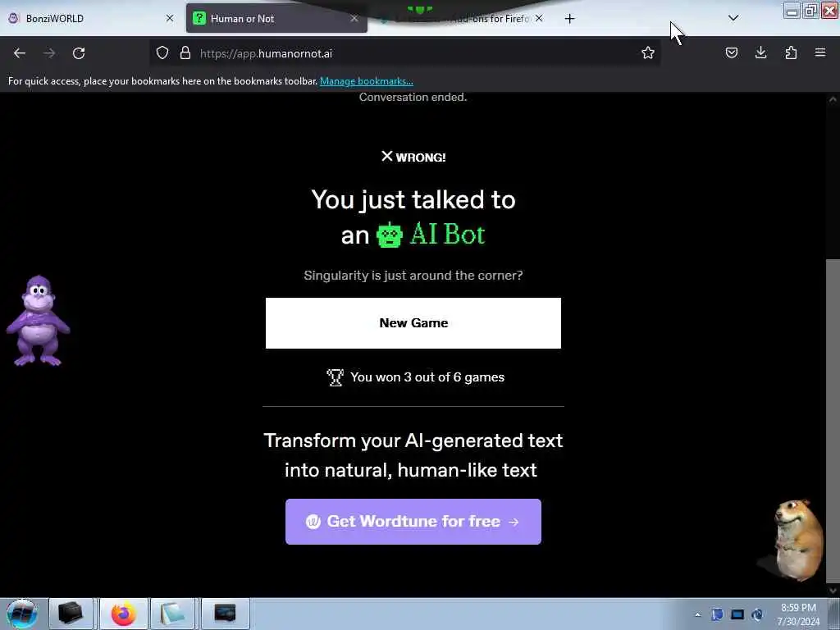This screenshot has width=840, height=630.
Task: Focus the humanornot.ai address bar
Action: coord(407,53)
